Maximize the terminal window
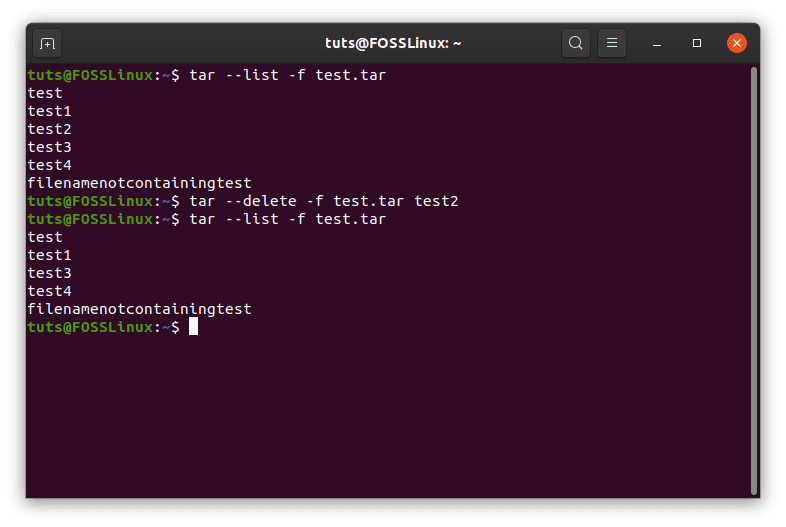Screen dimensions: 786x527 tap(697, 43)
